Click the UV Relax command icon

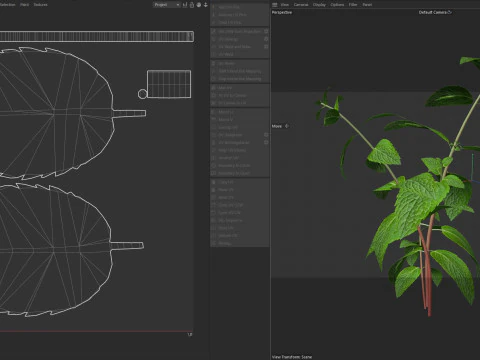click(214, 63)
